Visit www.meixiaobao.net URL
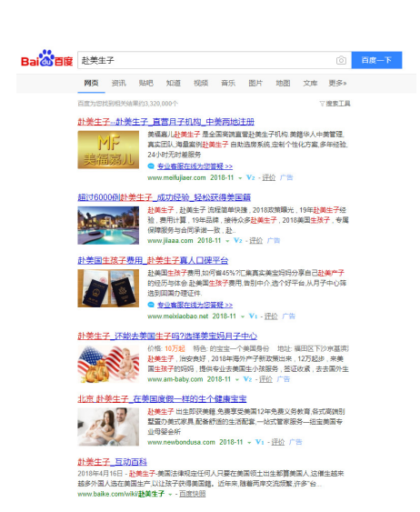The width and height of the screenshot is (420, 512). point(178,316)
